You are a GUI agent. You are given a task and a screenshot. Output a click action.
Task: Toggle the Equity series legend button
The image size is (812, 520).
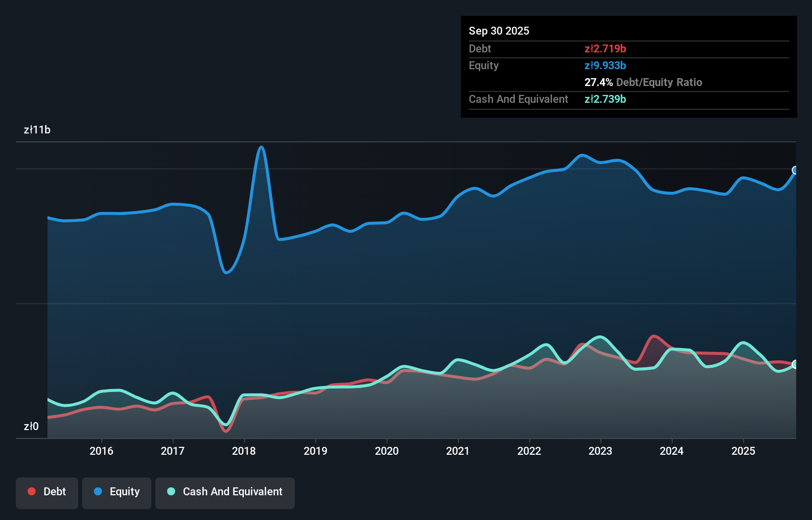117,493
